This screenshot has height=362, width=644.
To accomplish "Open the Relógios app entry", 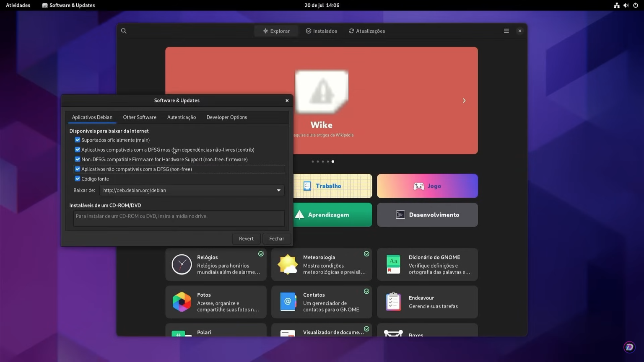I will 216,264.
